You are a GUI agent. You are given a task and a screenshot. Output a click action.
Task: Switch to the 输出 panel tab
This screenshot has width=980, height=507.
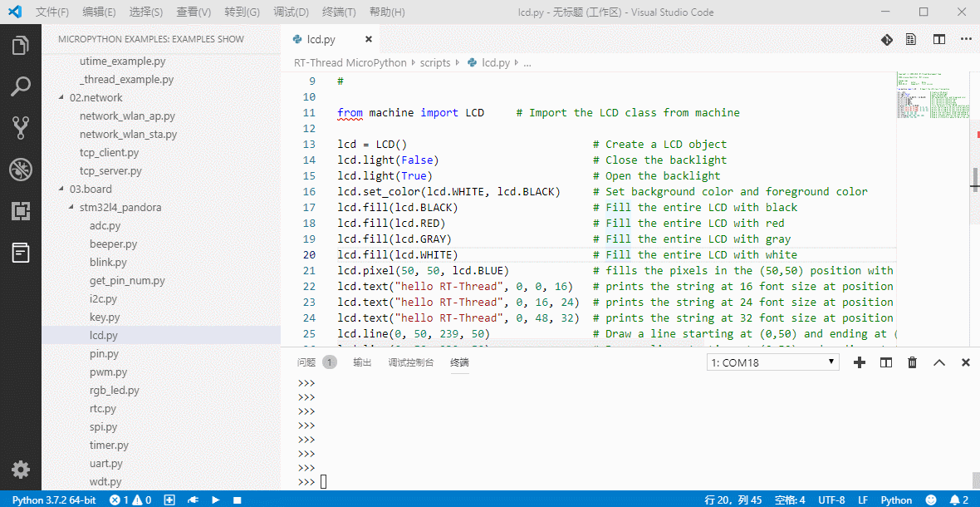pyautogui.click(x=362, y=362)
